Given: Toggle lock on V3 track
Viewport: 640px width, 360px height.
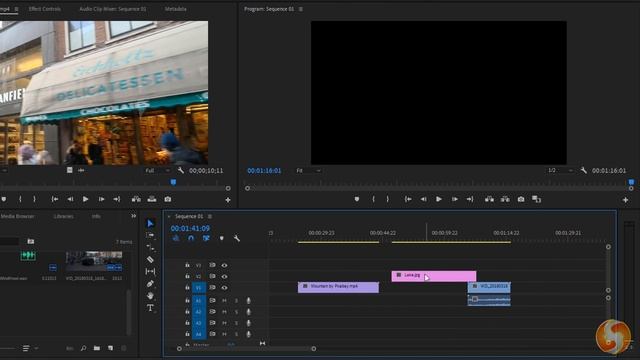Looking at the screenshot, I should point(187,265).
